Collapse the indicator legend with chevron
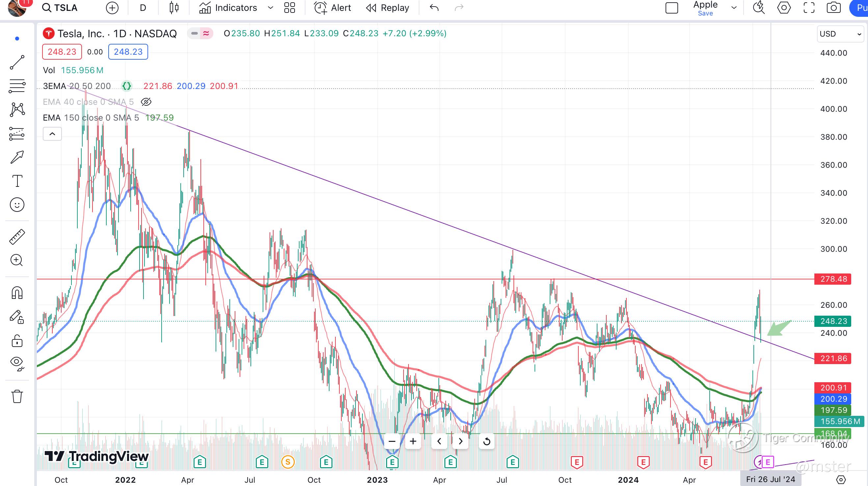 52,134
